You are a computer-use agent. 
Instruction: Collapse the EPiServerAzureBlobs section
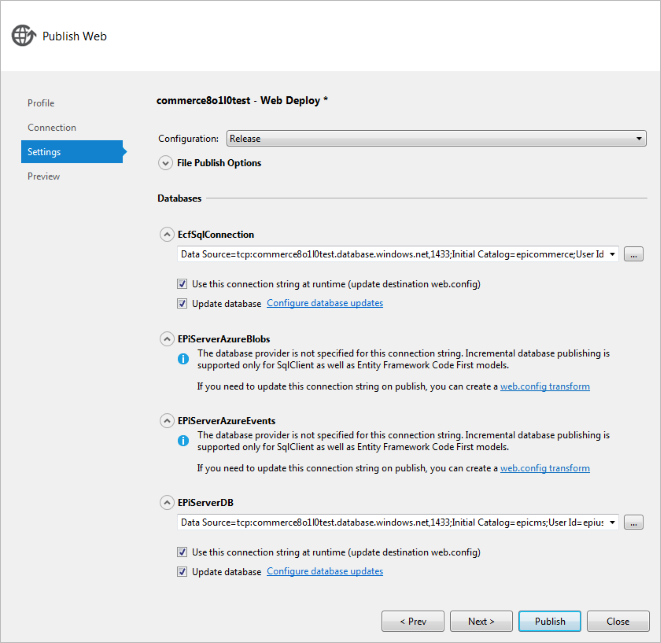(x=166, y=339)
